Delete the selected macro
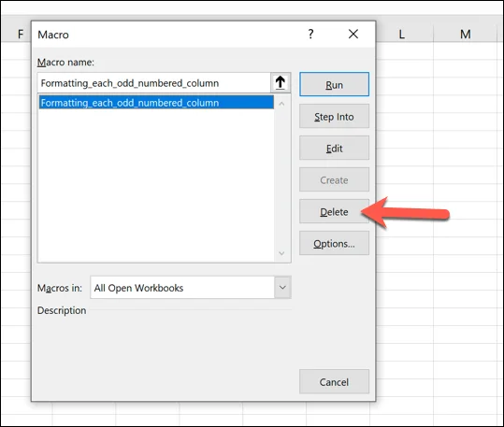Viewport: 504px width, 427px height. tap(334, 211)
